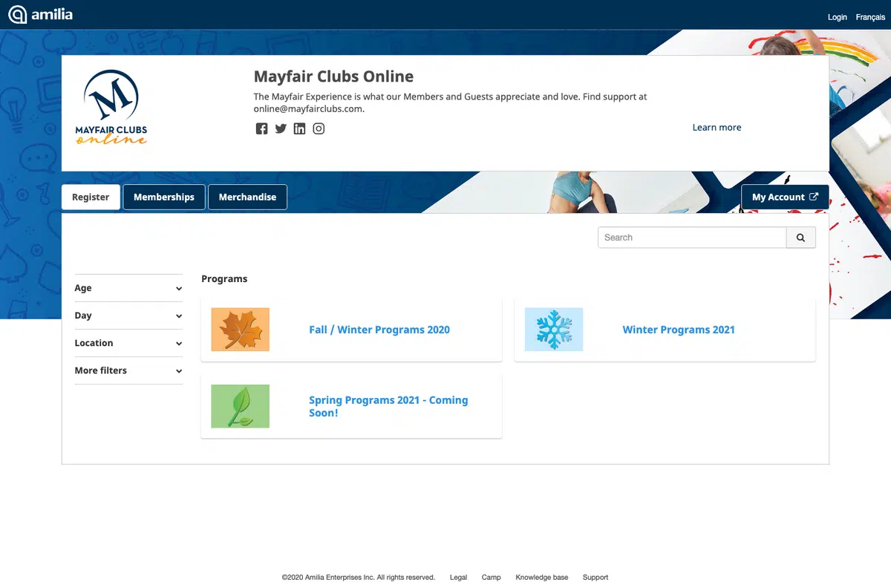Expand the Age filter
Image resolution: width=891 pixels, height=588 pixels.
point(128,288)
